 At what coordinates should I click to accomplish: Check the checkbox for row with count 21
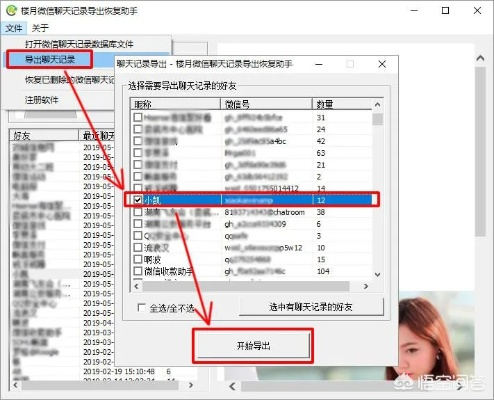138,165
